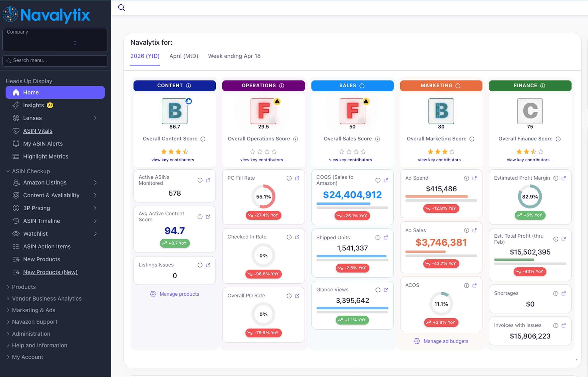588x377 pixels.
Task: Open ASIN Vitals link
Action: tap(38, 131)
